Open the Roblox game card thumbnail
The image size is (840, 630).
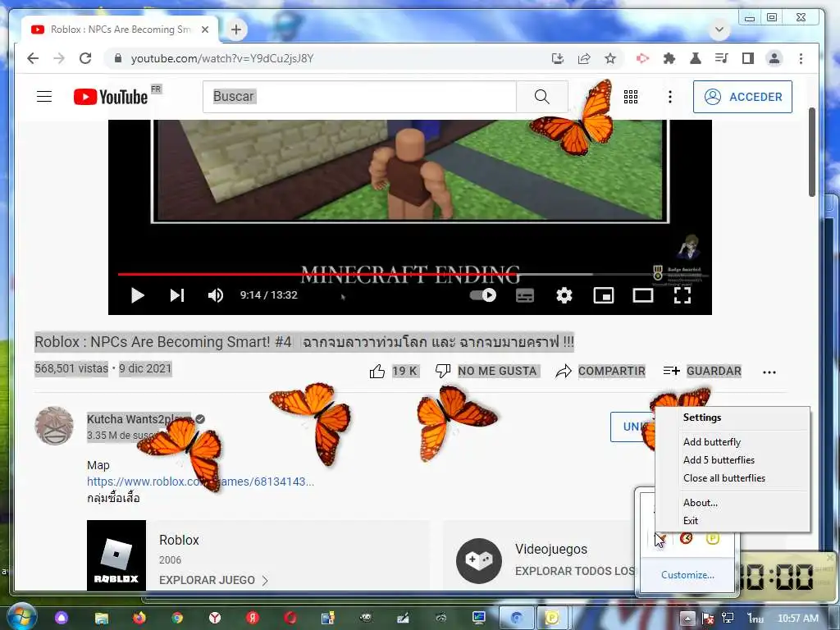(x=116, y=555)
